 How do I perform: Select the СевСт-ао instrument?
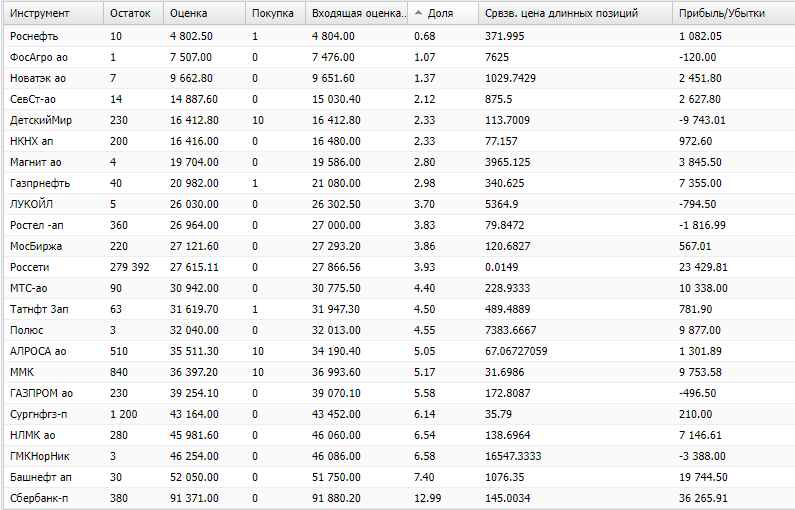(33, 99)
